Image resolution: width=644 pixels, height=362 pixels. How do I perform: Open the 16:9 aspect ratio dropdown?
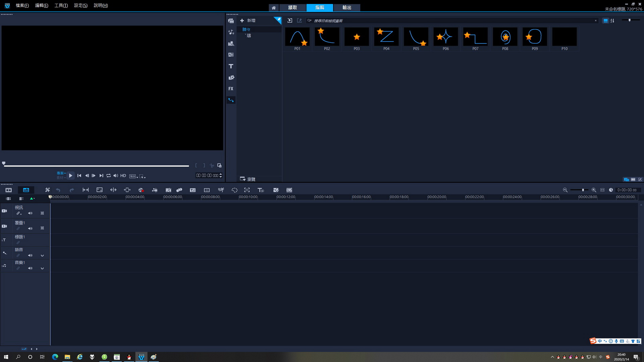(x=133, y=176)
